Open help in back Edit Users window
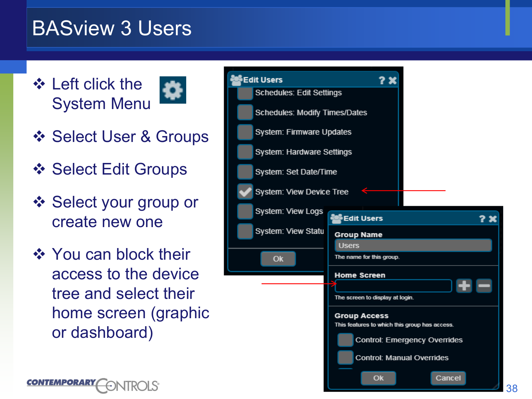 tap(382, 80)
